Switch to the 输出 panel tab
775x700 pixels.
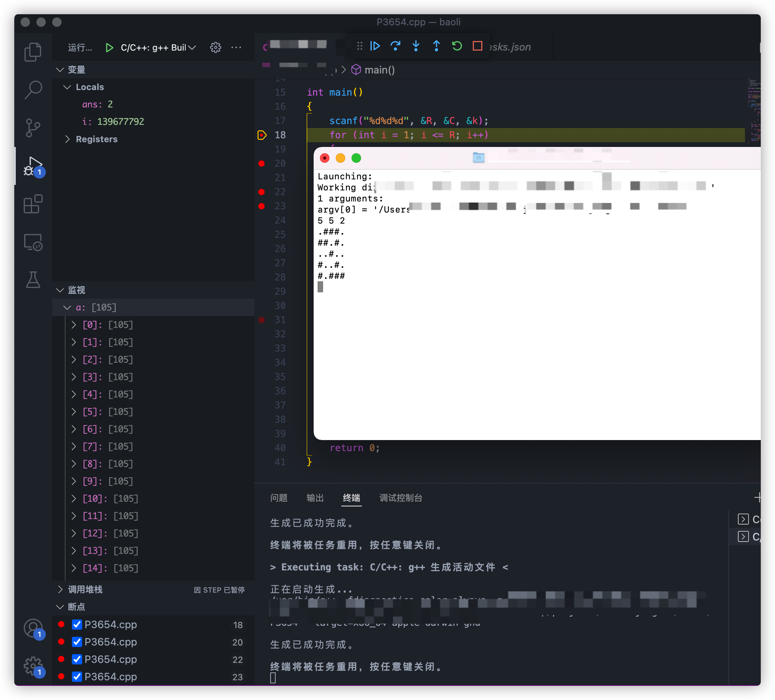(x=315, y=498)
